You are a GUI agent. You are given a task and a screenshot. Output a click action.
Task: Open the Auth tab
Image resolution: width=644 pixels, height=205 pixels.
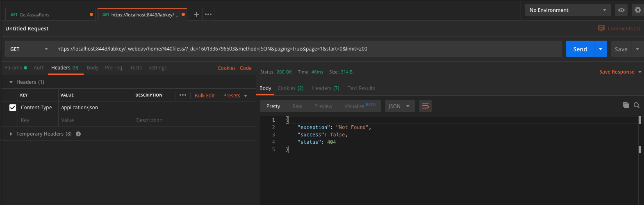pos(39,68)
